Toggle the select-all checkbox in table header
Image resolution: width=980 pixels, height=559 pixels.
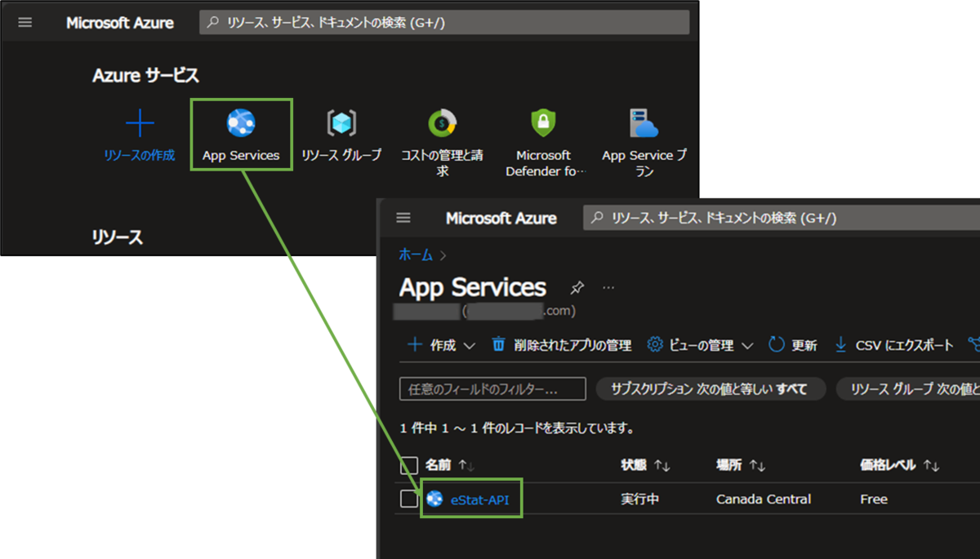409,465
